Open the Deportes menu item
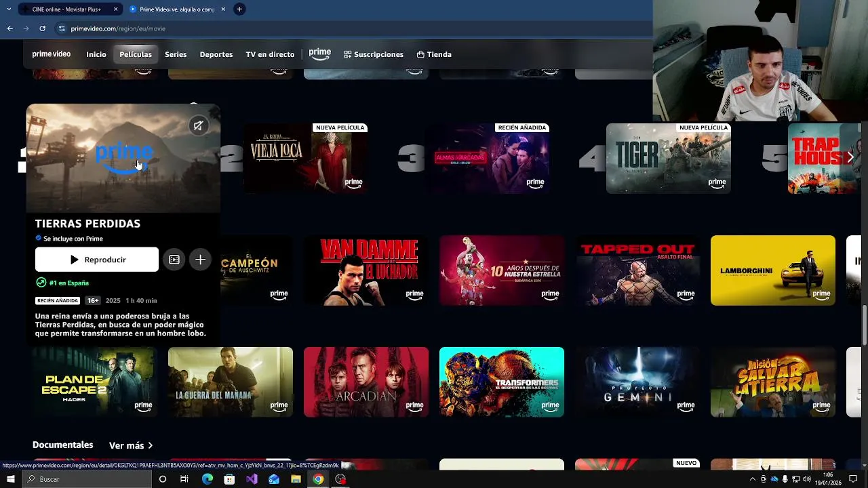The width and height of the screenshot is (868, 488). tap(216, 54)
